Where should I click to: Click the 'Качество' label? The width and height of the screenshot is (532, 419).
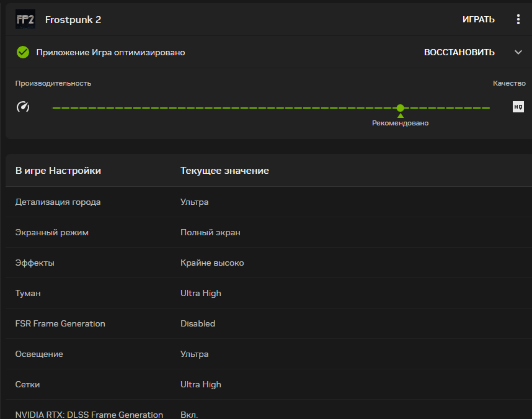click(x=509, y=83)
